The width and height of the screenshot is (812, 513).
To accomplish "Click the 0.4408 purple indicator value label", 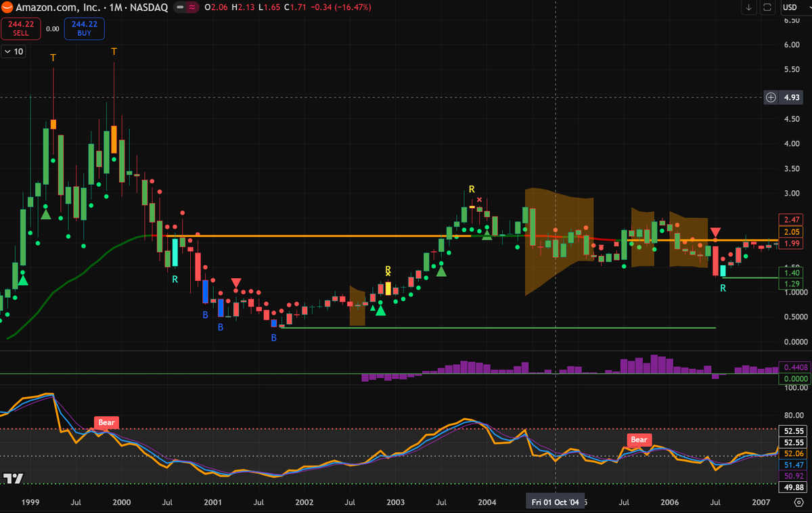I will point(793,367).
